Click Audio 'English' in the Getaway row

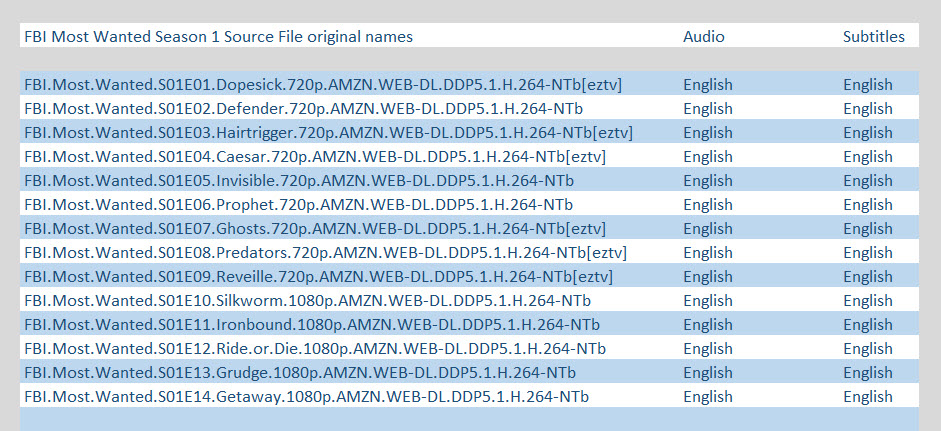(708, 397)
